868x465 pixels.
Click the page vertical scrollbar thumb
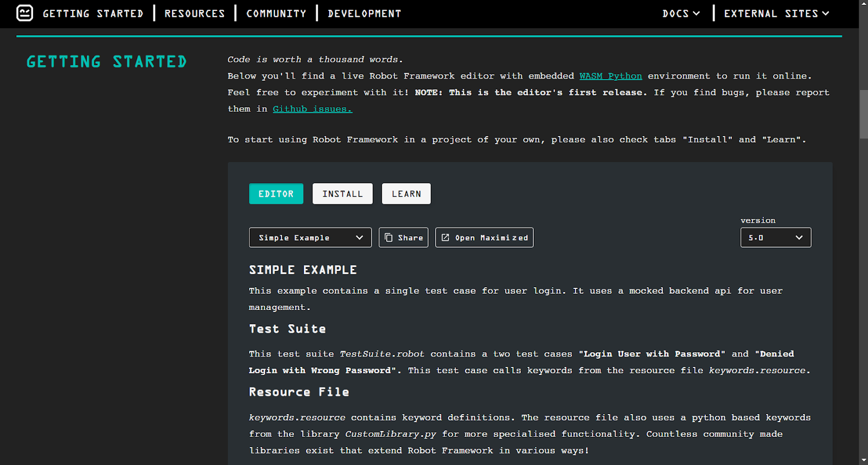(x=863, y=114)
